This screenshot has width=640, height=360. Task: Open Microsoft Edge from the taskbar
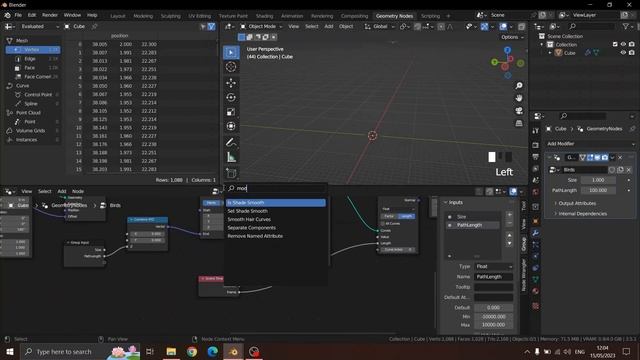point(212,351)
